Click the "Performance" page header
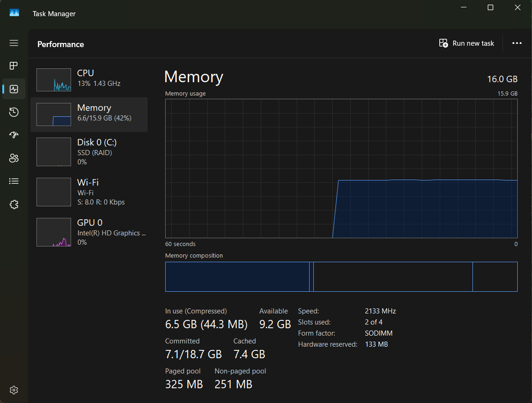The width and height of the screenshot is (532, 403). (60, 44)
